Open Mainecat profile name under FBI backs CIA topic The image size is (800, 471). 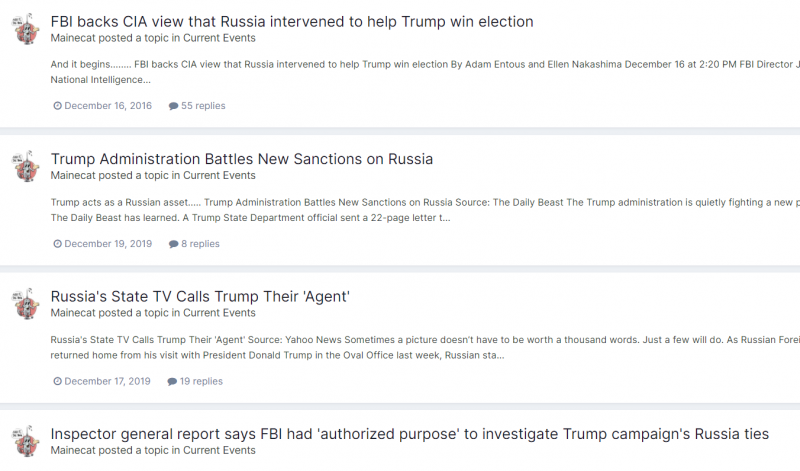(73, 38)
